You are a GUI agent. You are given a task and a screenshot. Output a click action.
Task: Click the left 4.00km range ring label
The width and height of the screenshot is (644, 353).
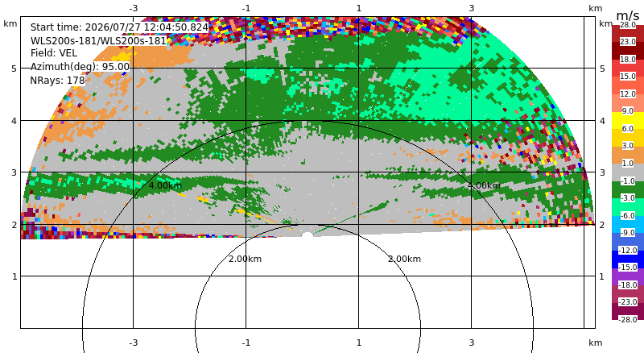(x=165, y=185)
